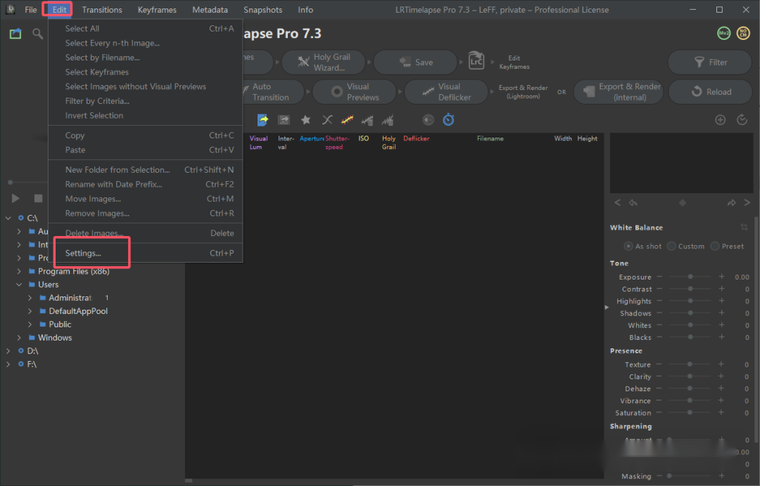Screen dimensions: 760x486
Task: Click the magnifier search icon
Action: click(37, 34)
